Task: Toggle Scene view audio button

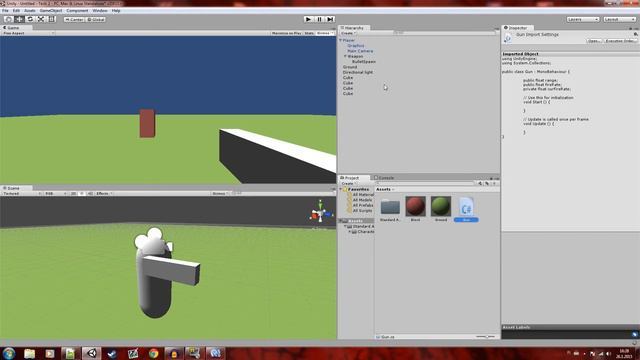Action: (x=90, y=193)
